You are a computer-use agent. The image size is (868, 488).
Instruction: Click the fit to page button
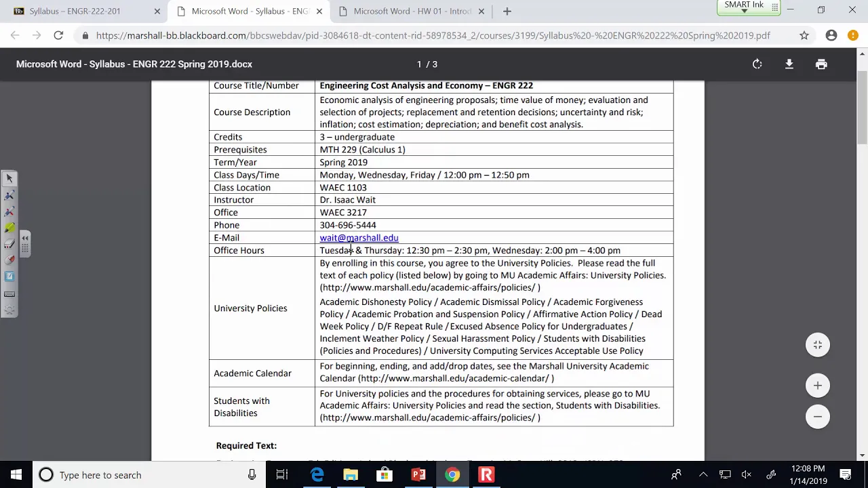pyautogui.click(x=818, y=345)
